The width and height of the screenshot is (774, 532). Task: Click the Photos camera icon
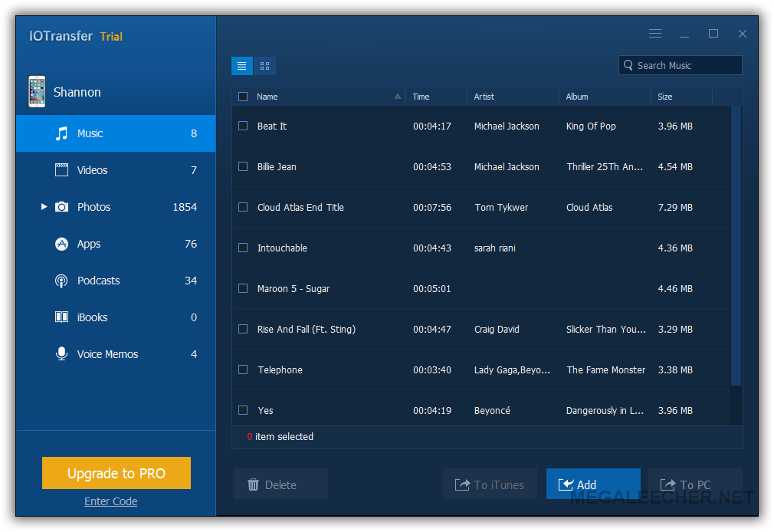tap(62, 207)
